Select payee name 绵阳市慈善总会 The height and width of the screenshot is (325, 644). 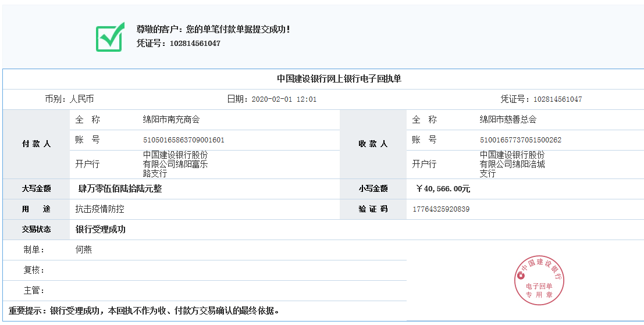(x=508, y=119)
